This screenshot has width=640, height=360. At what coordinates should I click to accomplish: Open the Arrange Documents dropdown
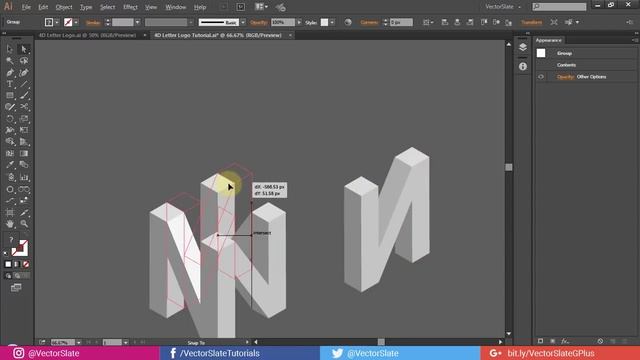click(261, 7)
